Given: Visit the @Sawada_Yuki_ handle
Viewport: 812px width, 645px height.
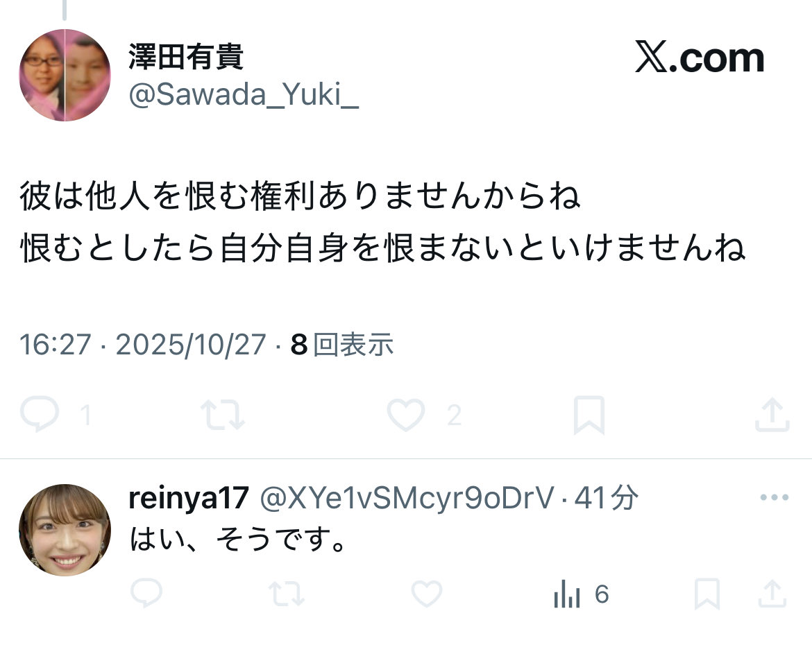Looking at the screenshot, I should click(244, 95).
